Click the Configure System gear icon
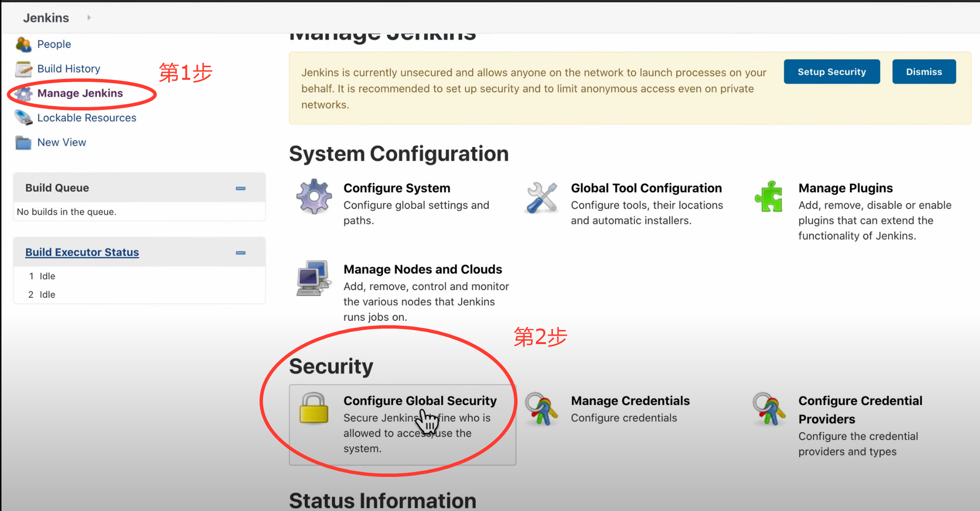This screenshot has width=980, height=511. (x=314, y=196)
